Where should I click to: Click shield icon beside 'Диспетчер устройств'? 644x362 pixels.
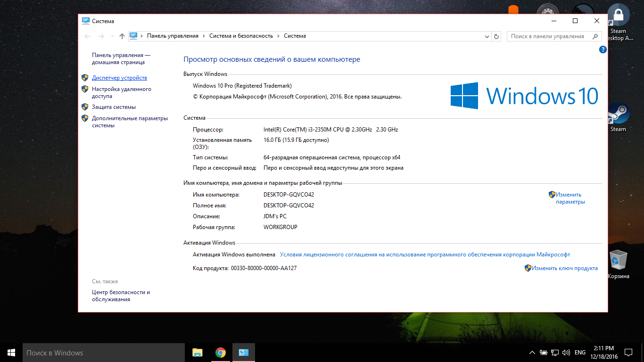85,78
